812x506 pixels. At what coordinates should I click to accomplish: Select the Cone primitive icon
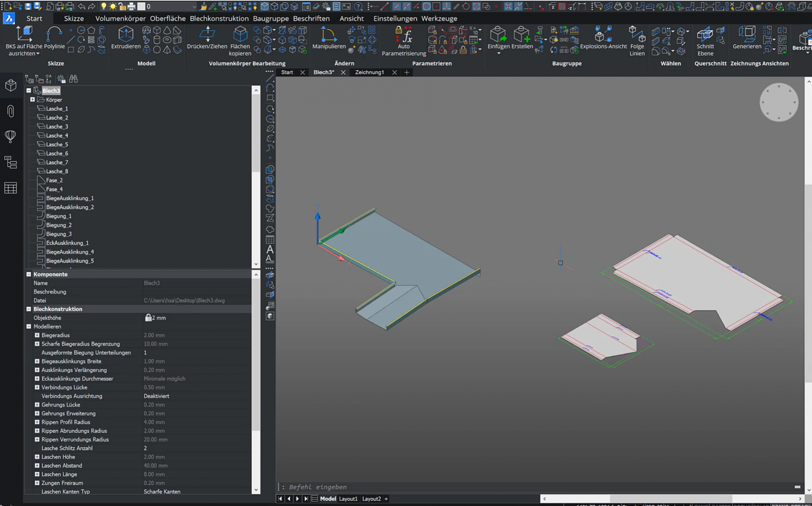(167, 30)
